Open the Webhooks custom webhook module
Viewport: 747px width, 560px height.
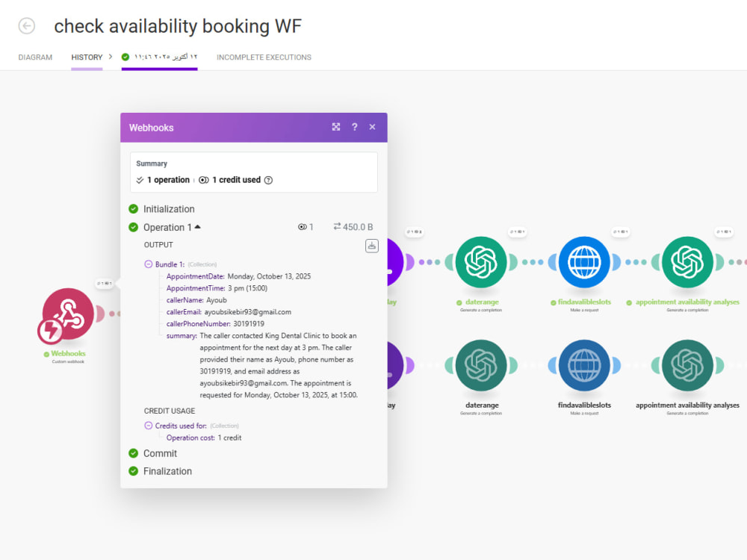click(68, 314)
